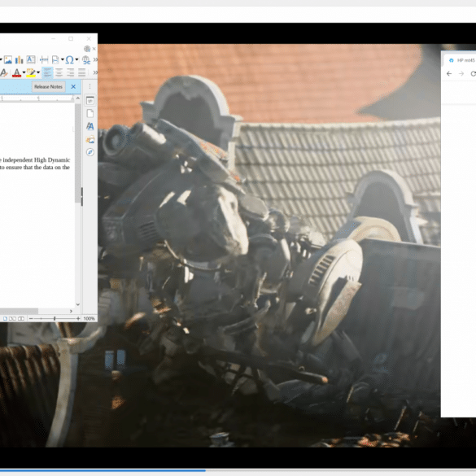476x476 pixels.
Task: Click the zoom slider handle
Action: click(55, 318)
